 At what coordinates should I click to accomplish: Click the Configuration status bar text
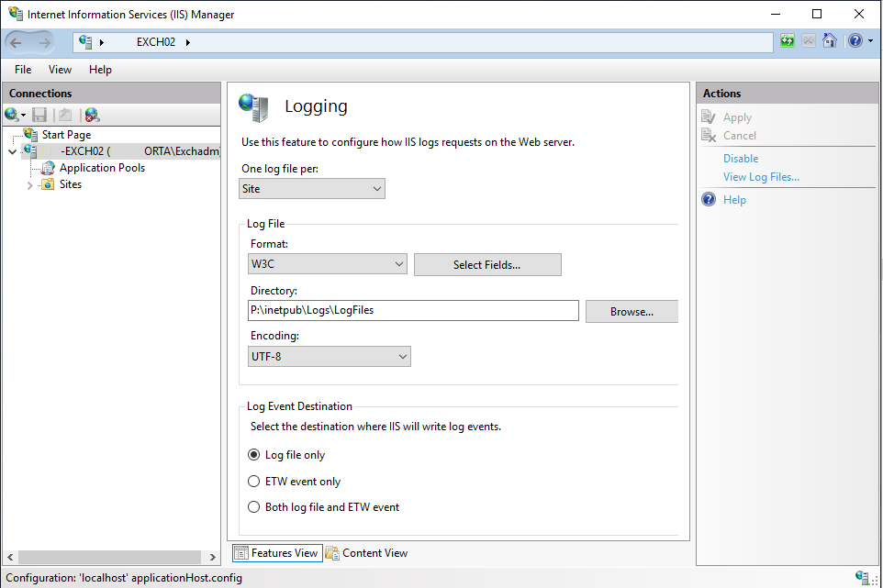(124, 578)
